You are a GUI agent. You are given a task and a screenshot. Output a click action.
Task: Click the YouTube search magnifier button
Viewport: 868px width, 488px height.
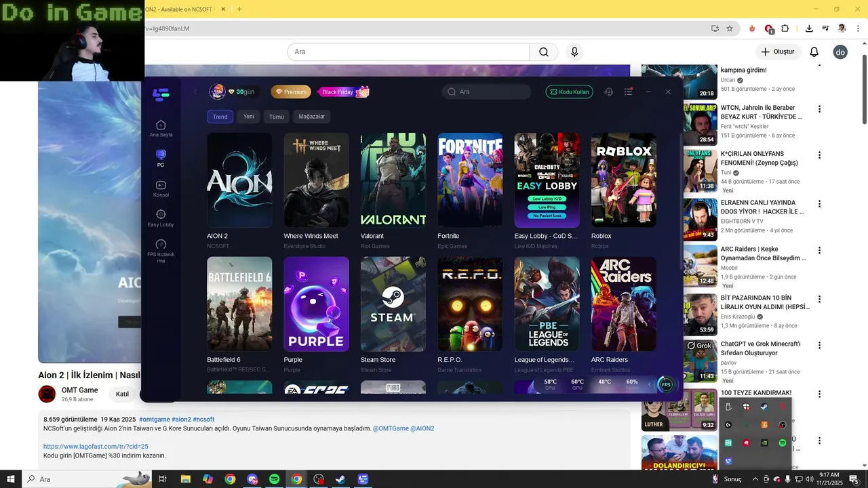[544, 52]
